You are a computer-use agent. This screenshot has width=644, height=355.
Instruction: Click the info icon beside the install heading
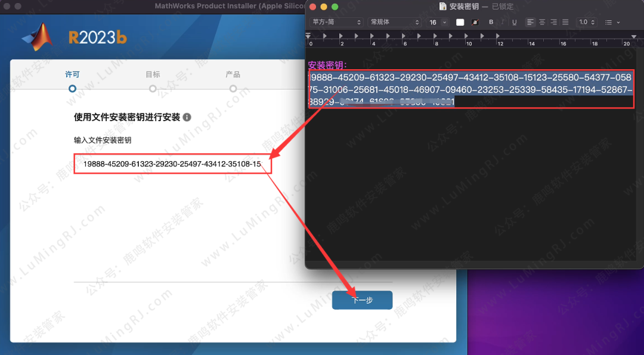pyautogui.click(x=187, y=118)
